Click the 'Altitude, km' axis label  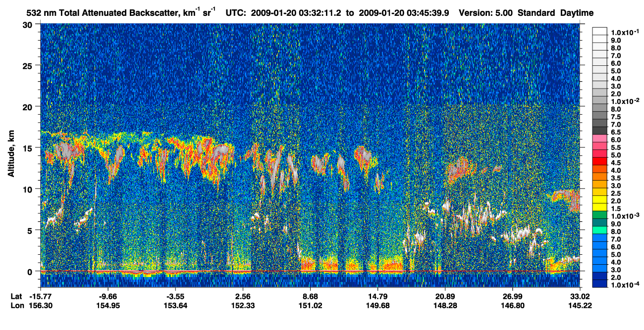10,154
